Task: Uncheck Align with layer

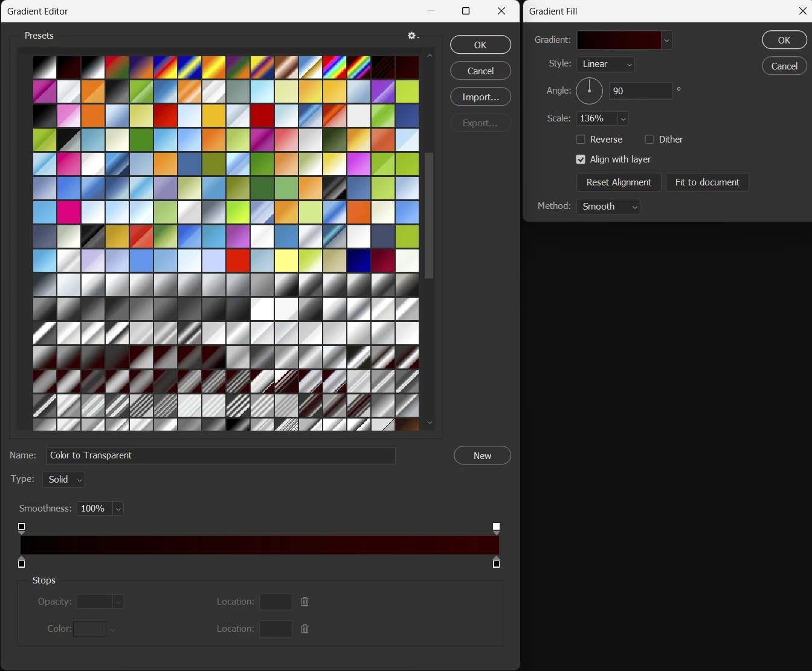Action: click(581, 159)
